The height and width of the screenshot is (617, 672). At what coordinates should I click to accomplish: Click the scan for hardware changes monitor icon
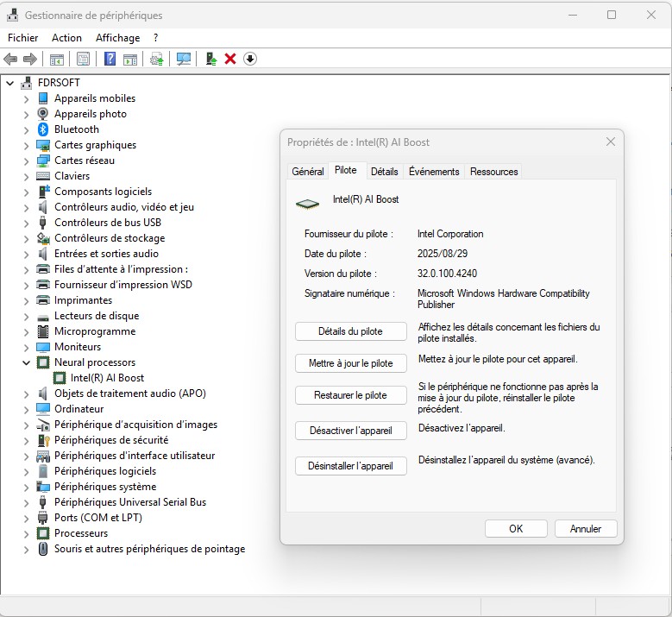(x=184, y=59)
